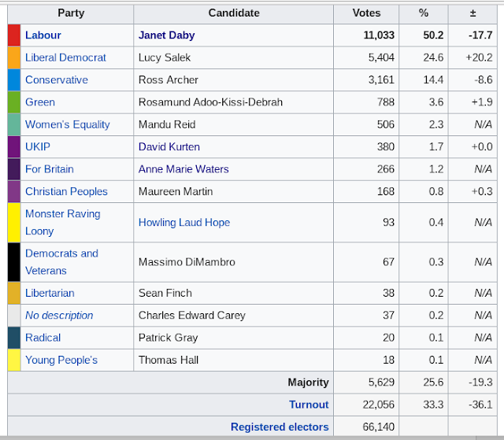
Task: Open the Women's Equality party link
Action: click(68, 124)
